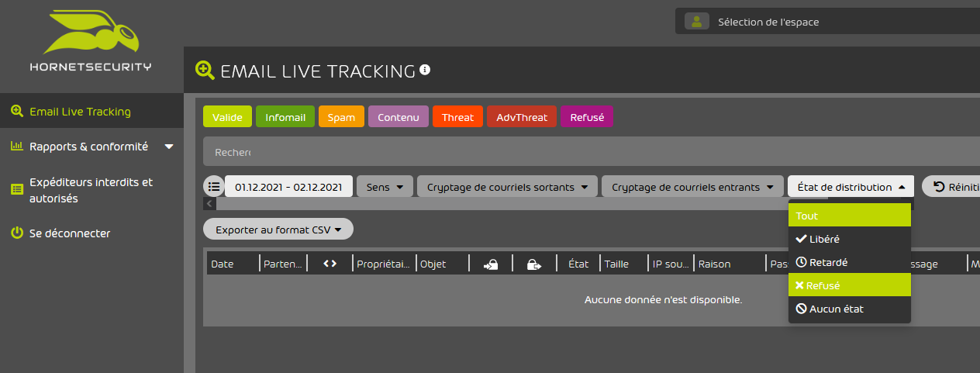Click the Objet column header
Image resolution: width=980 pixels, height=373 pixels.
[433, 264]
